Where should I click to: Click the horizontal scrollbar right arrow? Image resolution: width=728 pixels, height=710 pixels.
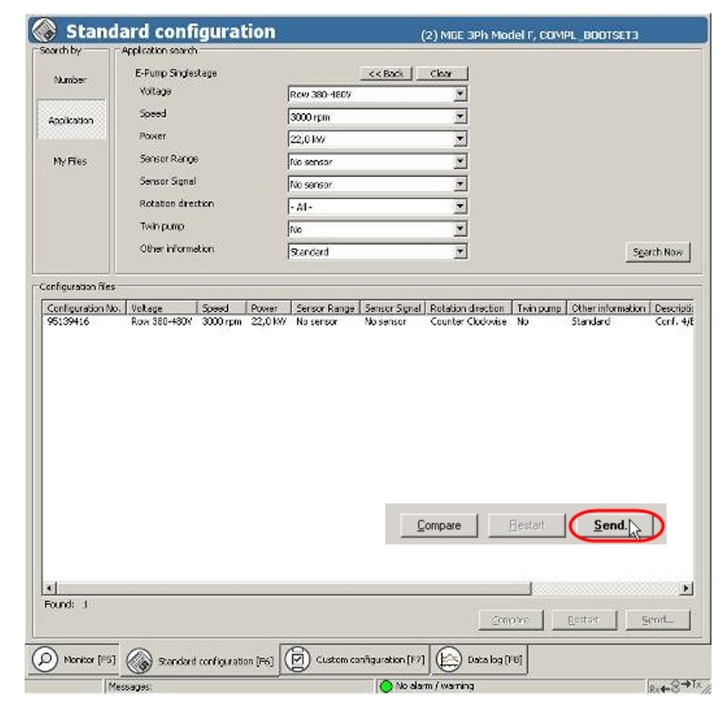point(685,589)
